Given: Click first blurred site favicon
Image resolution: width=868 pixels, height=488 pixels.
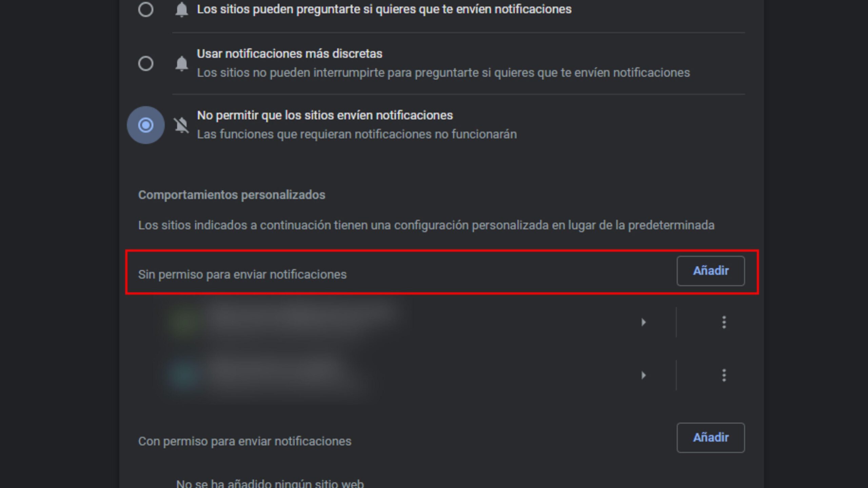Looking at the screenshot, I should click(x=185, y=321).
